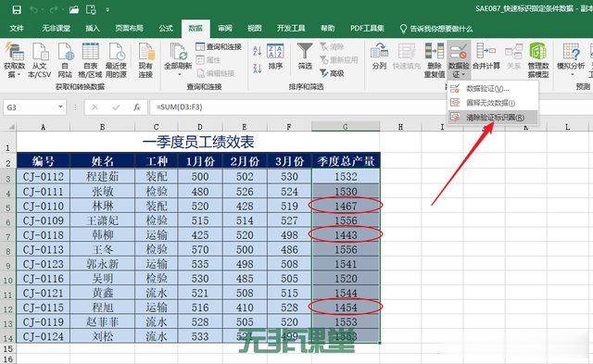This screenshot has height=364, width=593.
Task: Open the quick access toolbar customize arrow
Action: (107, 10)
